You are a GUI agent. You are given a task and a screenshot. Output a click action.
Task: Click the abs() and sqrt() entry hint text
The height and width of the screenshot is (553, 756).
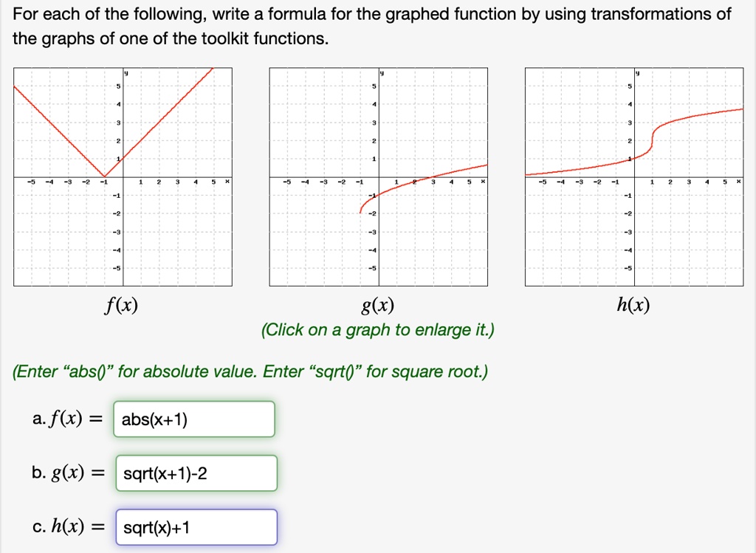point(250,371)
